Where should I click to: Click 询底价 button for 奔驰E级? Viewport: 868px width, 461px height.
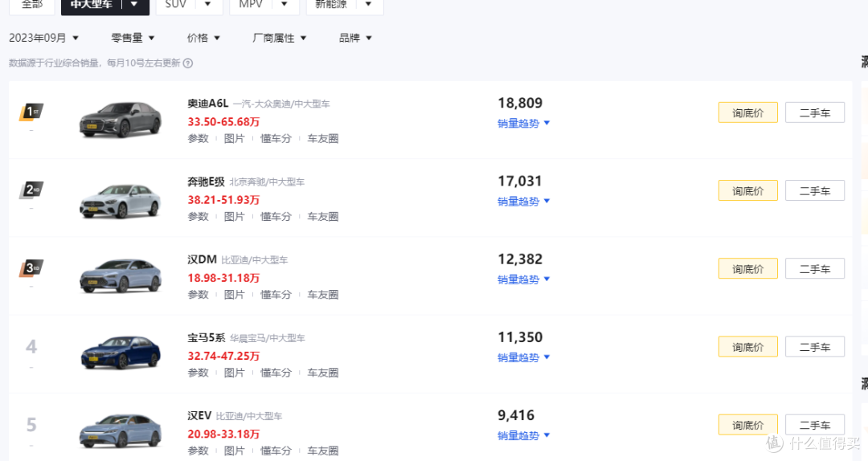pos(748,191)
